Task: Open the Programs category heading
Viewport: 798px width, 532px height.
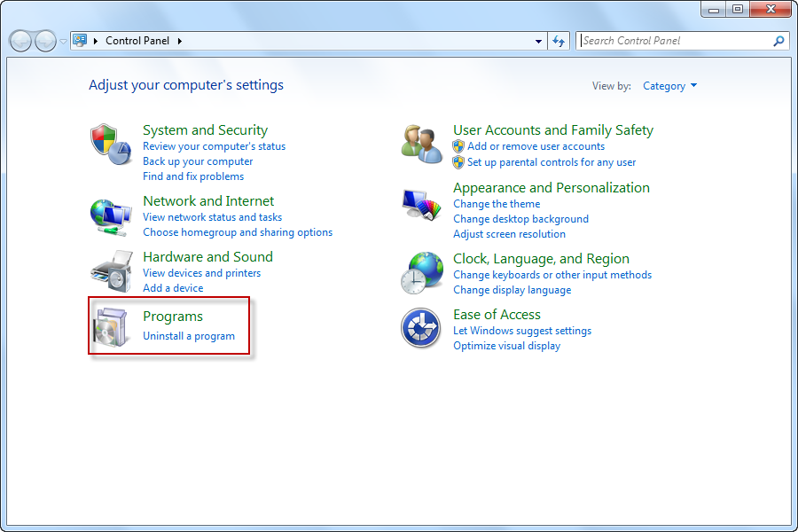Action: [x=173, y=317]
